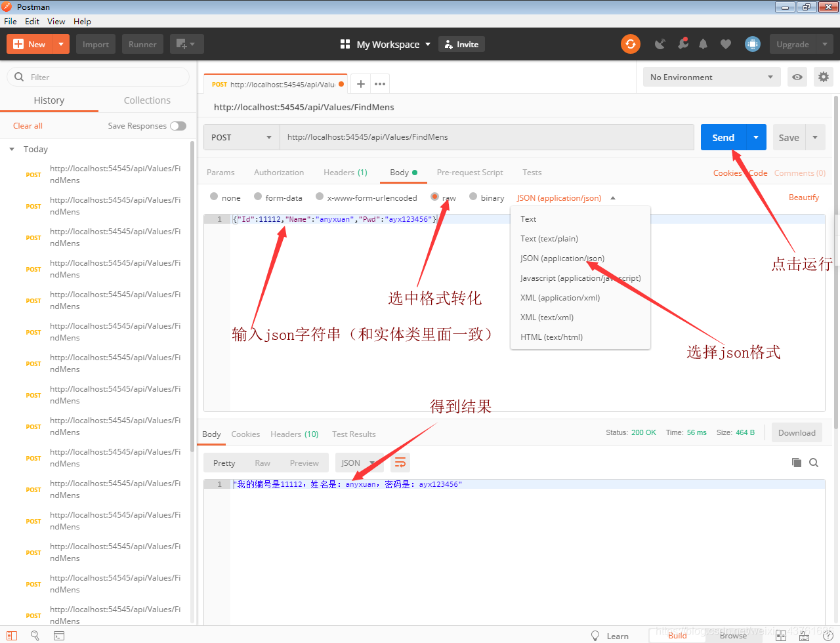
Task: Open the View menu
Action: click(x=56, y=21)
